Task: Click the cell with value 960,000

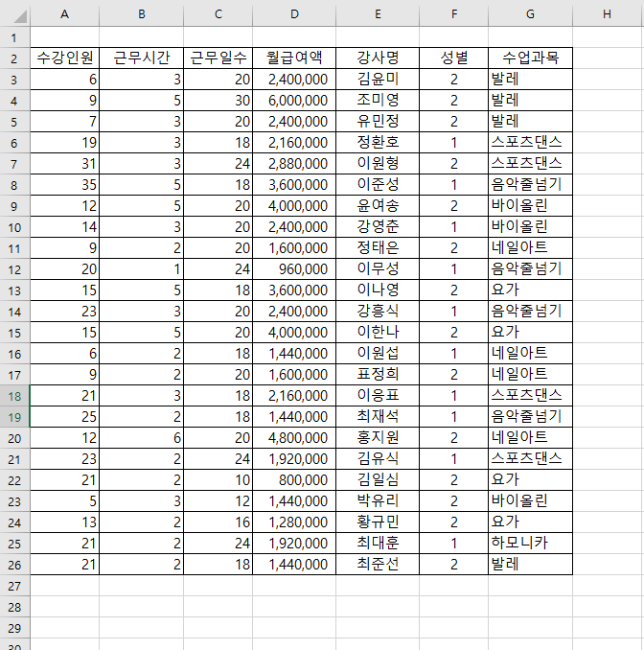Action: (x=294, y=268)
